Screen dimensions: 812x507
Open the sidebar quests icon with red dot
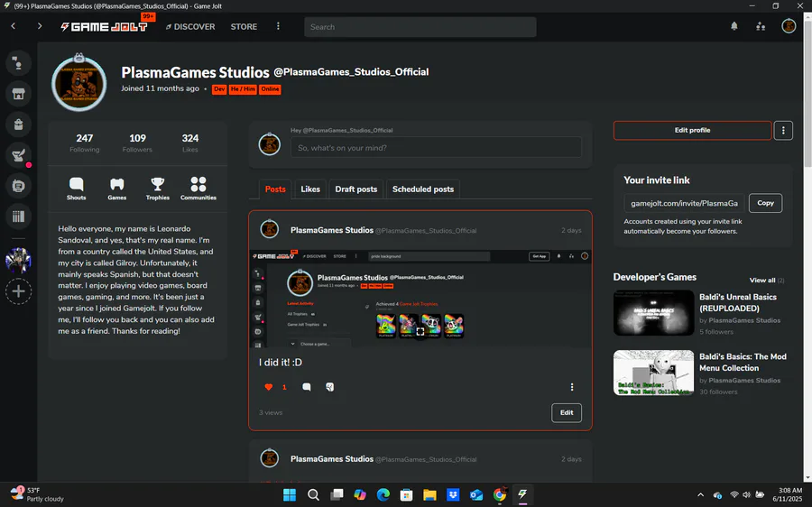click(19, 155)
